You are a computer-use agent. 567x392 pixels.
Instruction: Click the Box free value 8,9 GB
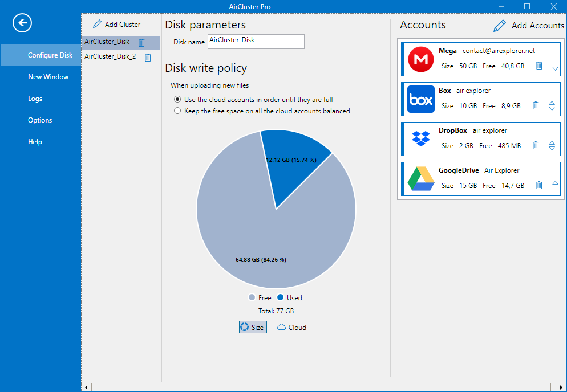pyautogui.click(x=511, y=106)
